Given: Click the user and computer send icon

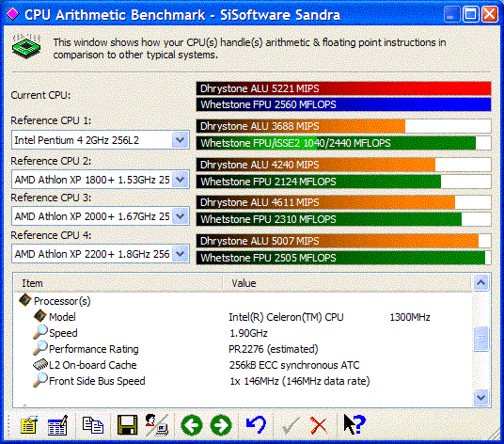Looking at the screenshot, I should pos(156,425).
